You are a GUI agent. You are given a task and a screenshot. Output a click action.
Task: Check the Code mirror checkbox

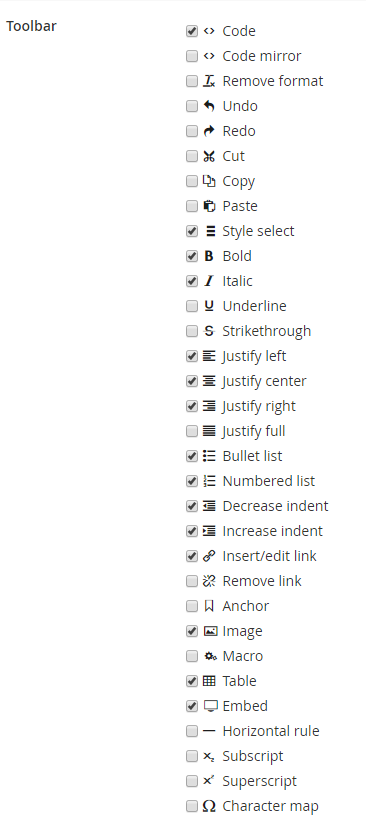coord(192,56)
